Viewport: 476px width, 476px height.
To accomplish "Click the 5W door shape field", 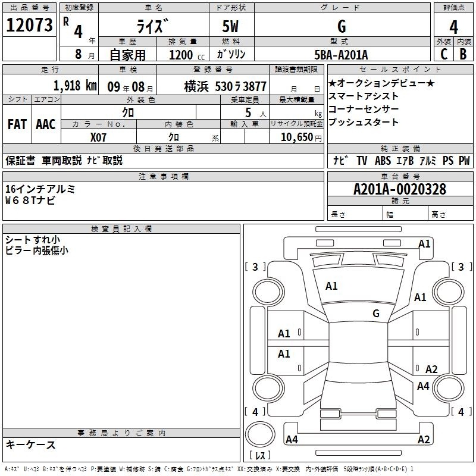I will (x=231, y=26).
